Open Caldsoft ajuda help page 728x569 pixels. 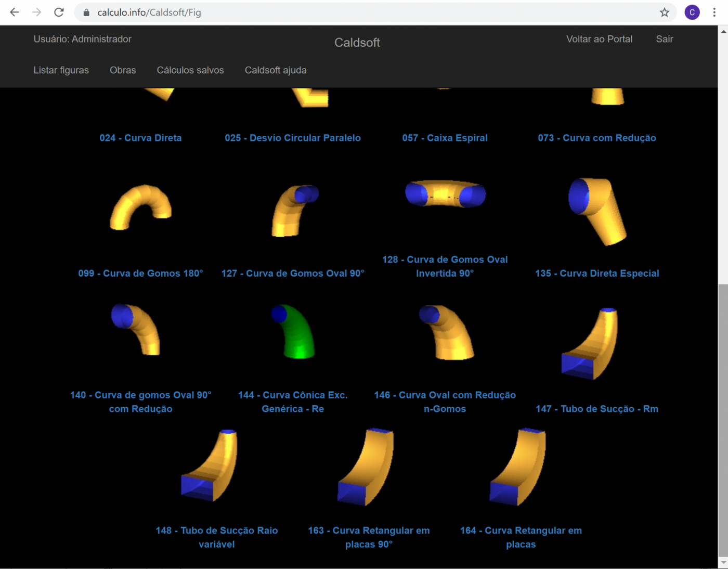pyautogui.click(x=276, y=70)
